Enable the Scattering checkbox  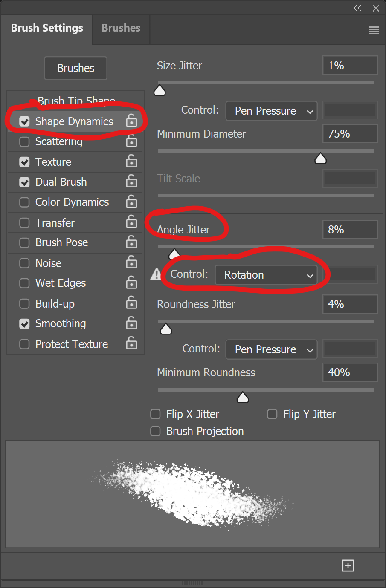point(25,141)
